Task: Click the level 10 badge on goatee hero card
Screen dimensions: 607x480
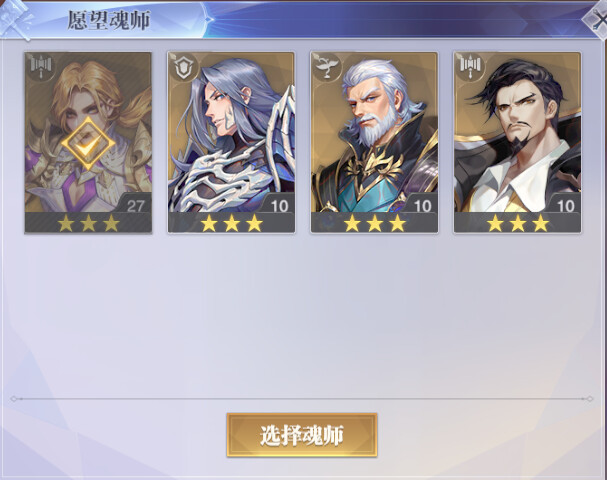Action: pos(564,205)
